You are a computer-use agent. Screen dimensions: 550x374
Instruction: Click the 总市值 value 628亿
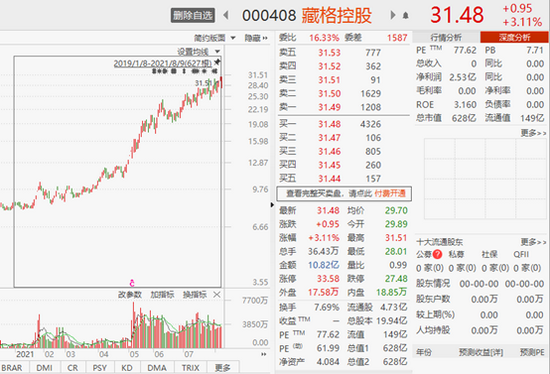point(464,118)
